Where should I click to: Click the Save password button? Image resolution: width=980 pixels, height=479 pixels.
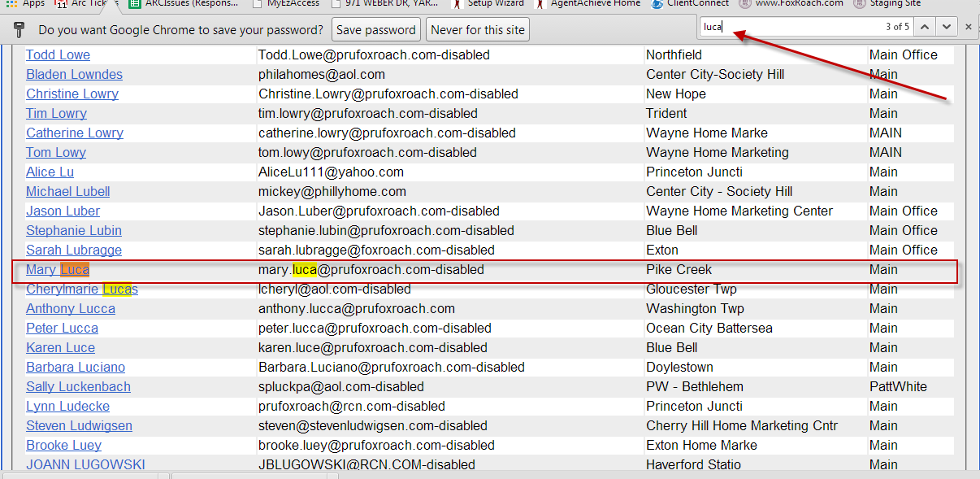376,30
